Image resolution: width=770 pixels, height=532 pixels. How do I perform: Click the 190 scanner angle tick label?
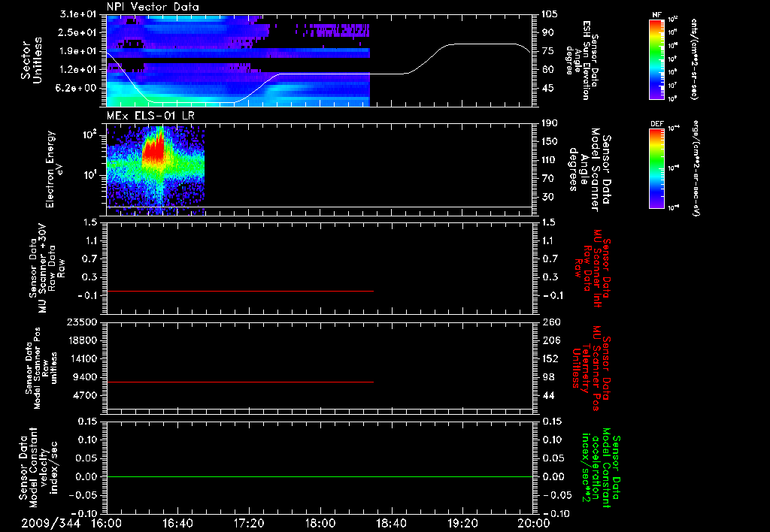pyautogui.click(x=550, y=123)
